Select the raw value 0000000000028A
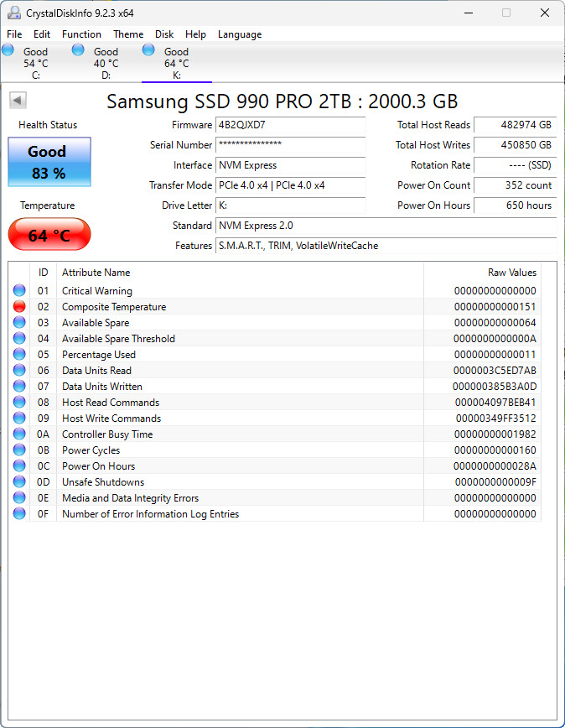 pos(495,466)
